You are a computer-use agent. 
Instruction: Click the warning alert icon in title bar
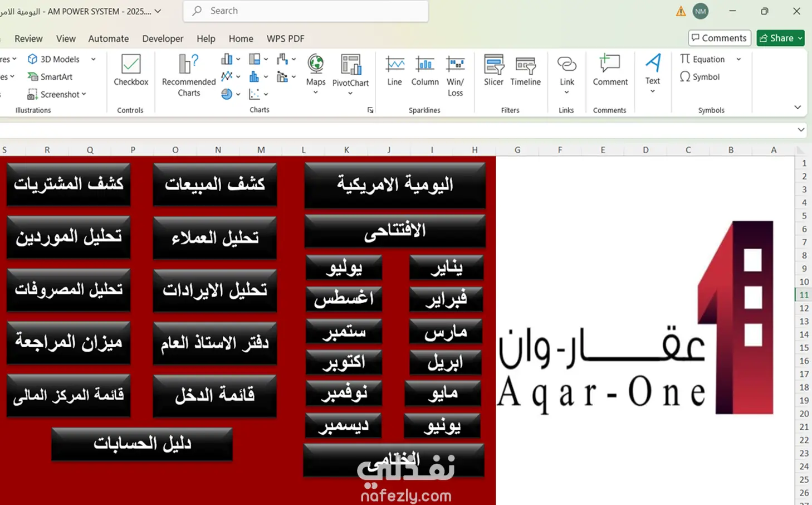(x=681, y=11)
